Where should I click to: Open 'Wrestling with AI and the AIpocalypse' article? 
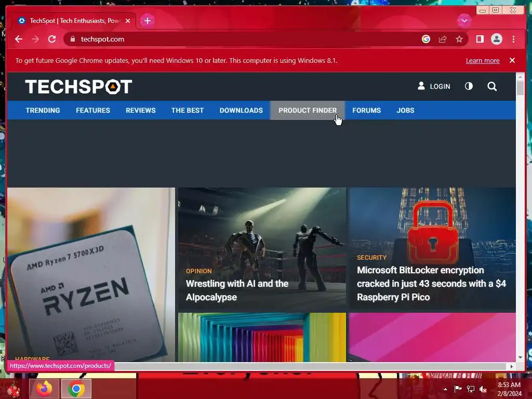[237, 290]
